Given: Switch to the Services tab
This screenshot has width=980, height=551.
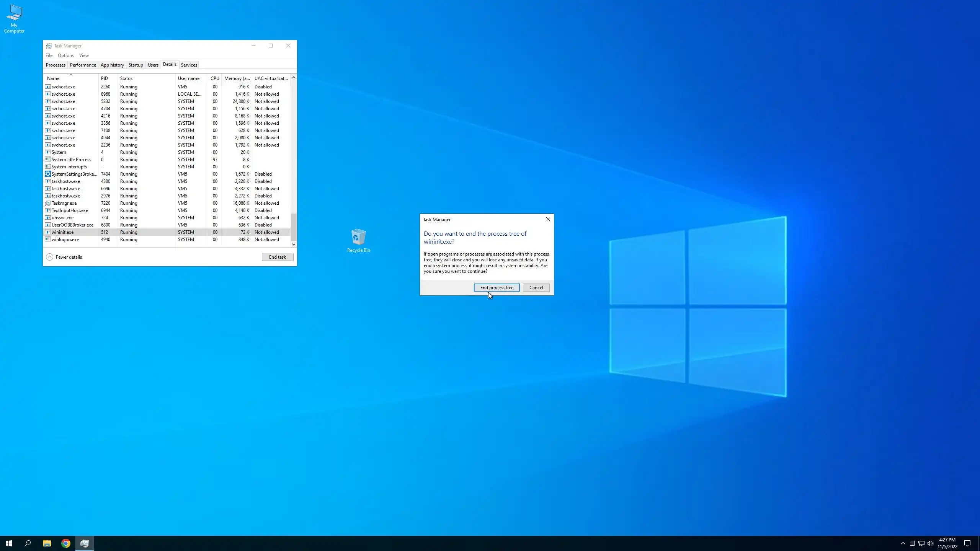Looking at the screenshot, I should coord(189,65).
